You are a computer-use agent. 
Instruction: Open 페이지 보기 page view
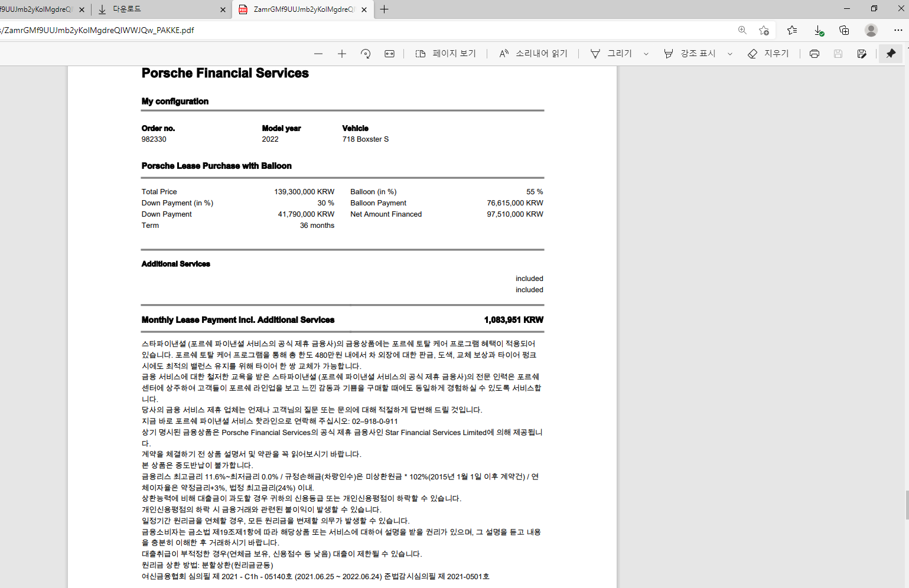click(446, 54)
